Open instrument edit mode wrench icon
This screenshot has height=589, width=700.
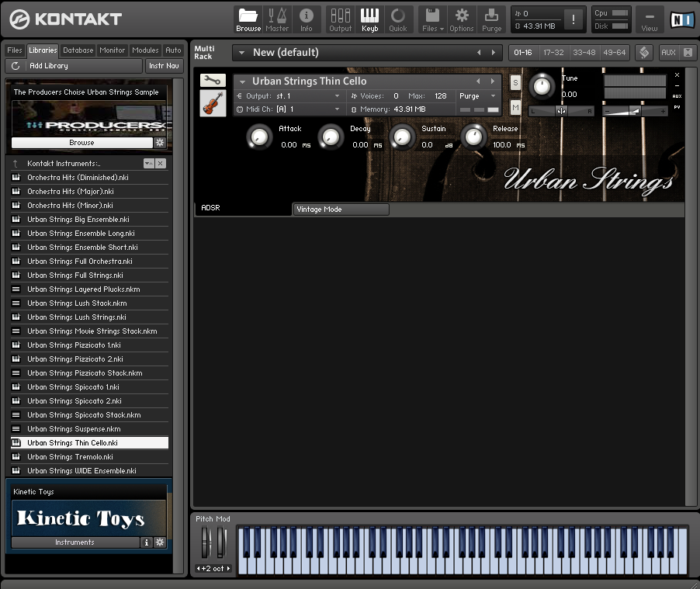tap(213, 81)
